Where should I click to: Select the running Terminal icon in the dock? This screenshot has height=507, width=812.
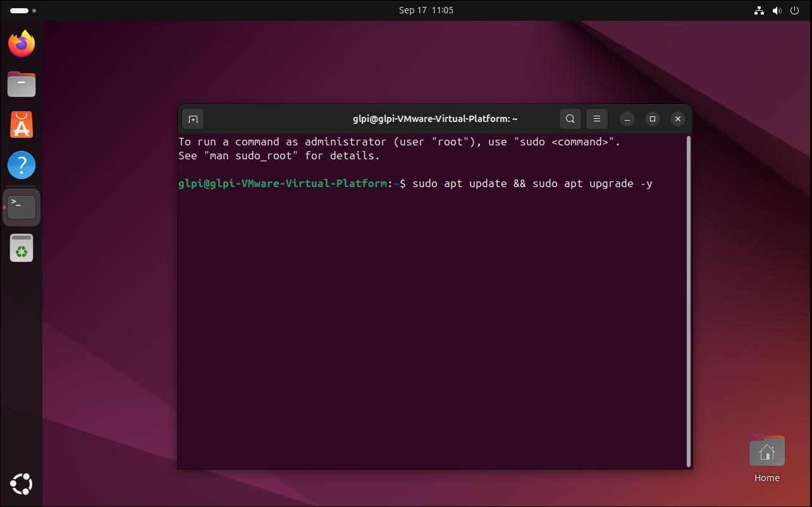(21, 206)
